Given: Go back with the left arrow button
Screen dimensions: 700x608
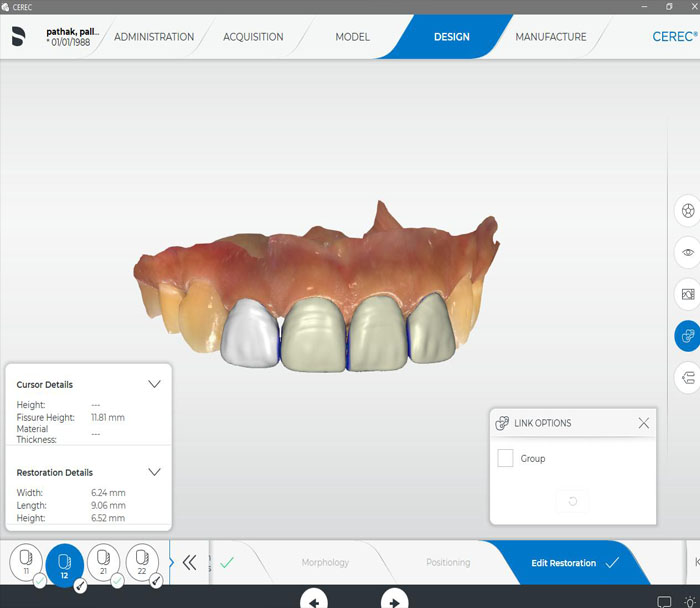Looking at the screenshot, I should point(314,600).
